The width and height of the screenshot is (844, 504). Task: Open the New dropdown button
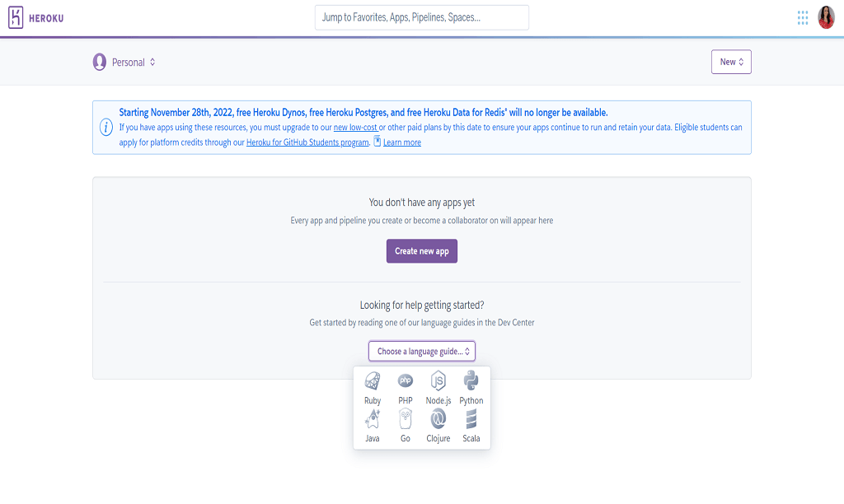pyautogui.click(x=731, y=62)
